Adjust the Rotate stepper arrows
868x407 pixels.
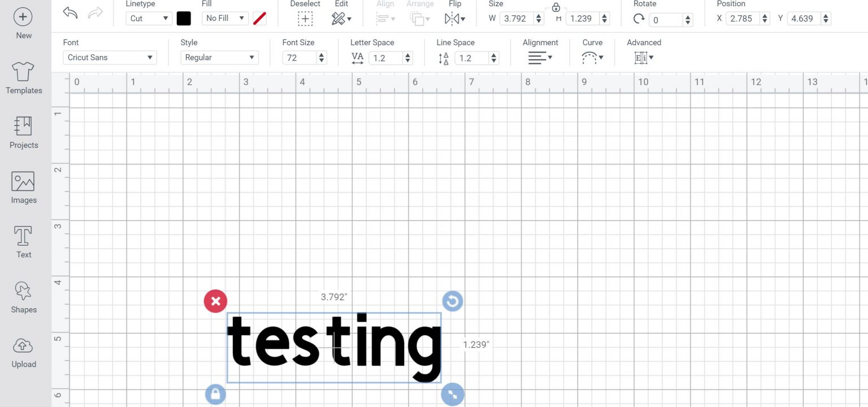pos(688,20)
